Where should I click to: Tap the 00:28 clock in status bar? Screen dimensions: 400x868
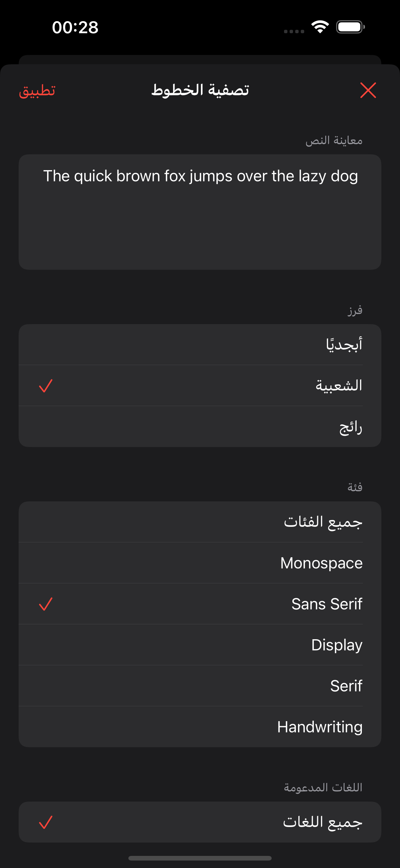75,27
